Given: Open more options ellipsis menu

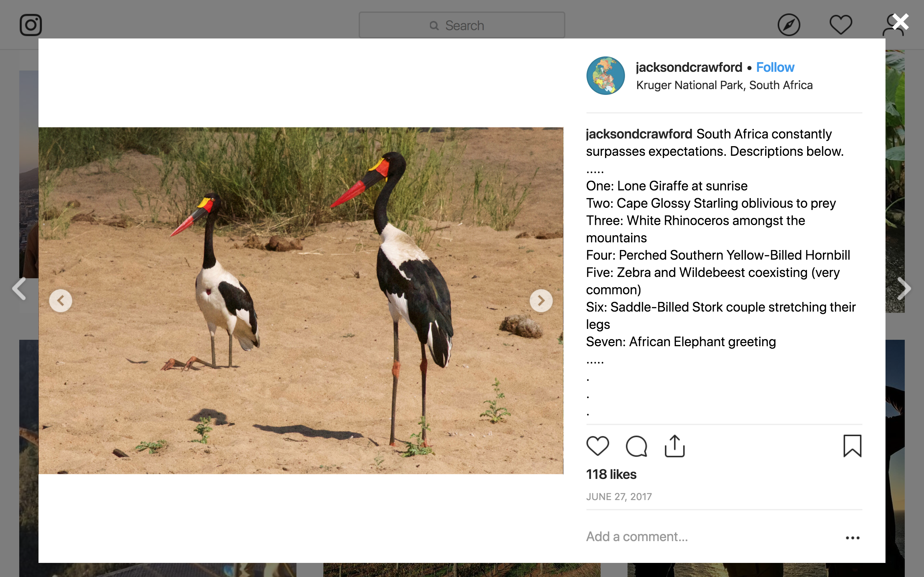Looking at the screenshot, I should pyautogui.click(x=852, y=538).
